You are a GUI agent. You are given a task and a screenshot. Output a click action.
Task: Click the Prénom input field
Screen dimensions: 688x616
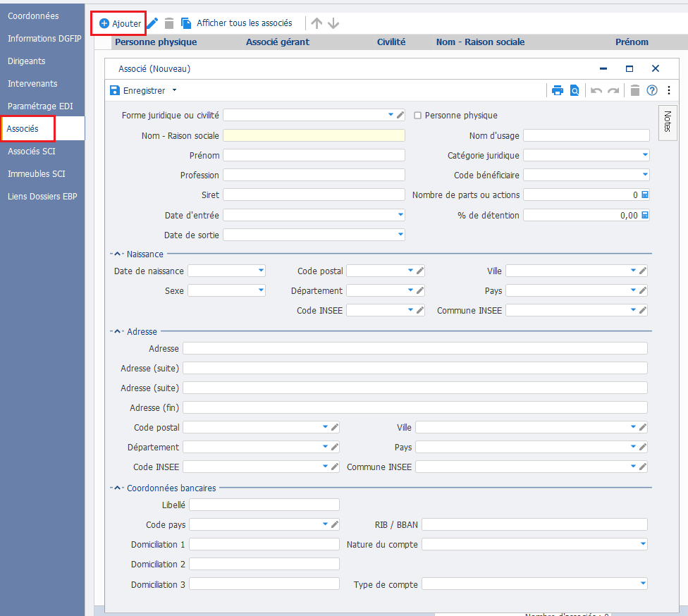point(314,155)
